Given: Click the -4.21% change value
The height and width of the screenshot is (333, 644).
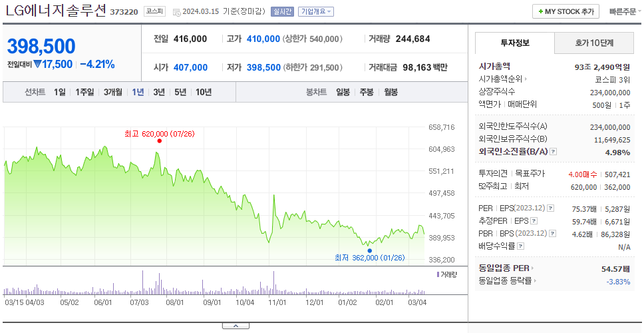Looking at the screenshot, I should (97, 65).
